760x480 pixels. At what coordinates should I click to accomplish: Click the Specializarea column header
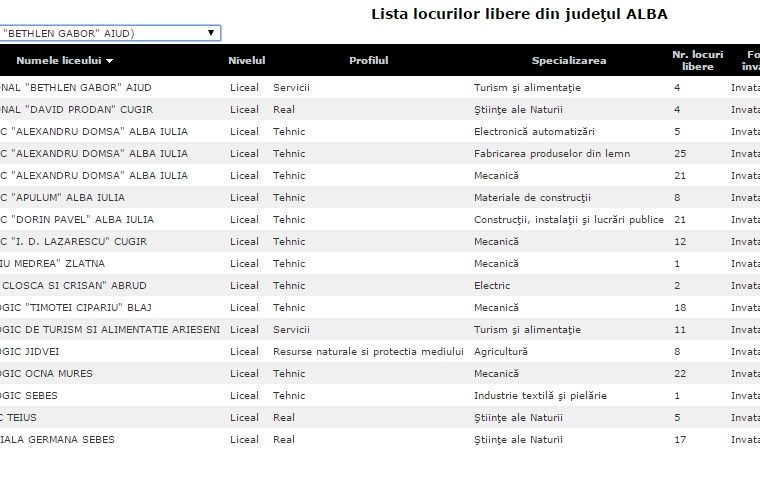click(x=569, y=61)
